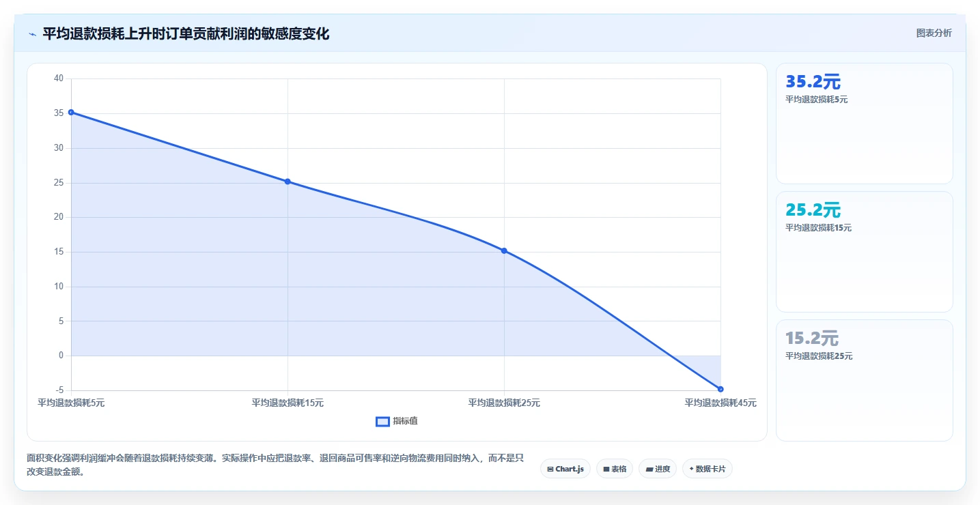The image size is (980, 505).
Task: Click the y-axis tick label -5
Action: 59,390
